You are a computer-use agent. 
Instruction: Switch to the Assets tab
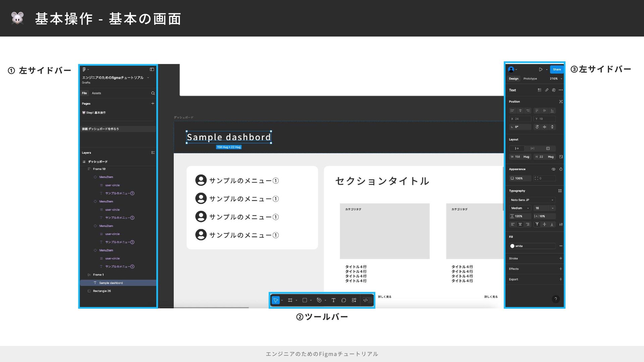pos(96,93)
